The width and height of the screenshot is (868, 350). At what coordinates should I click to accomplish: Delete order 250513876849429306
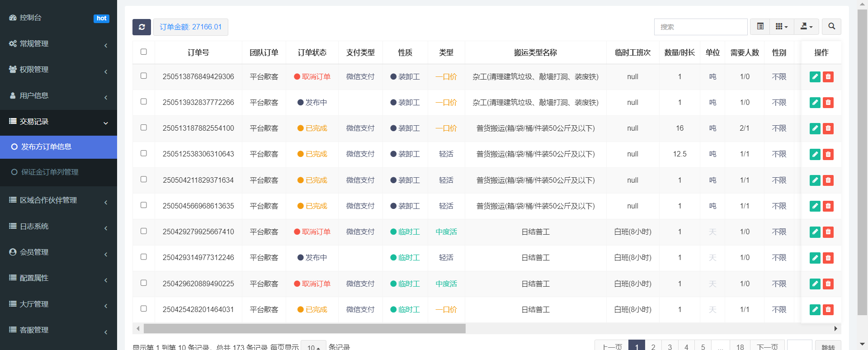[828, 77]
